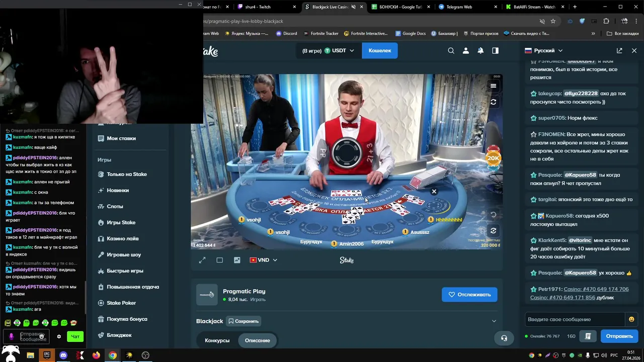Send the message with Отправить

click(x=619, y=336)
